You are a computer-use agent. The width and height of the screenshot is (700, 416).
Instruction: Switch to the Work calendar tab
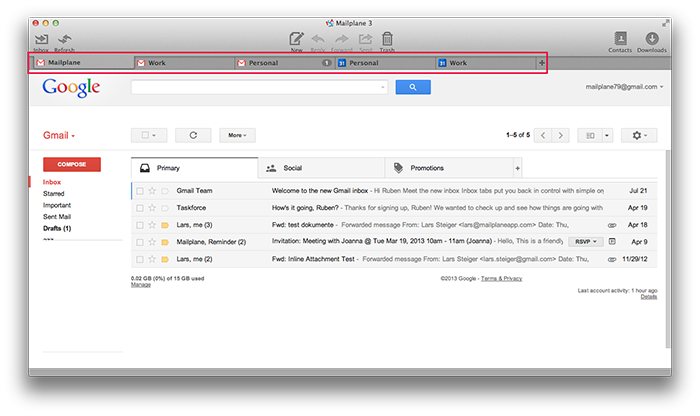(x=486, y=63)
